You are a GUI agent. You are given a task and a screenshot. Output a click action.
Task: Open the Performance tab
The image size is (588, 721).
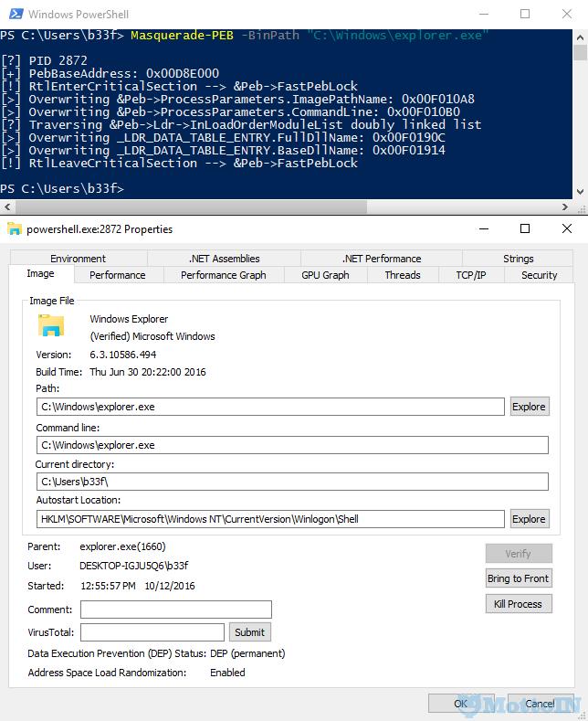(118, 275)
